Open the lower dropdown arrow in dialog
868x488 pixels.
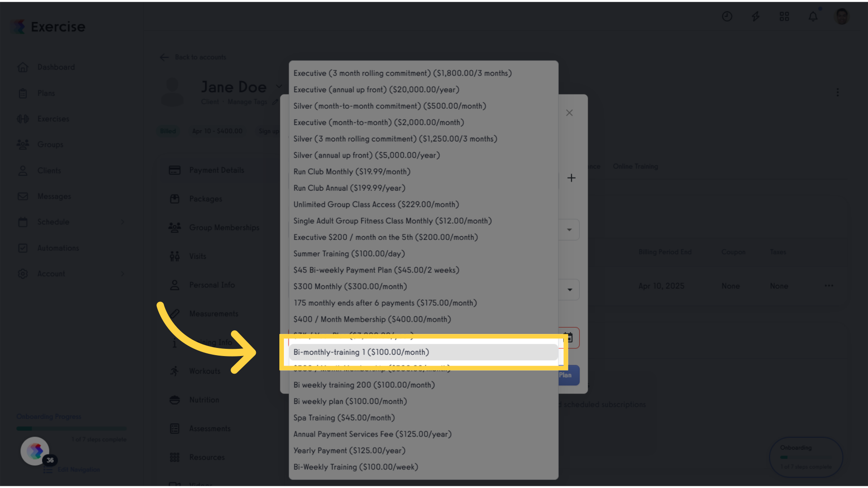point(570,290)
